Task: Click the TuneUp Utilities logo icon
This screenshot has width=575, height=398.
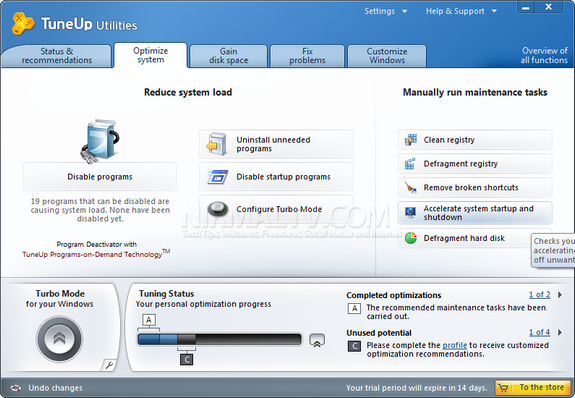Action: (23, 23)
